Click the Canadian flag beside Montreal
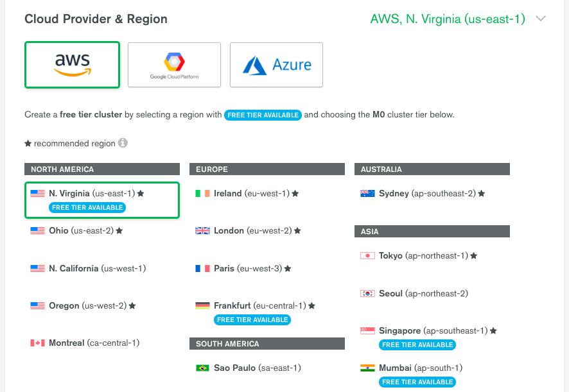 coord(37,343)
